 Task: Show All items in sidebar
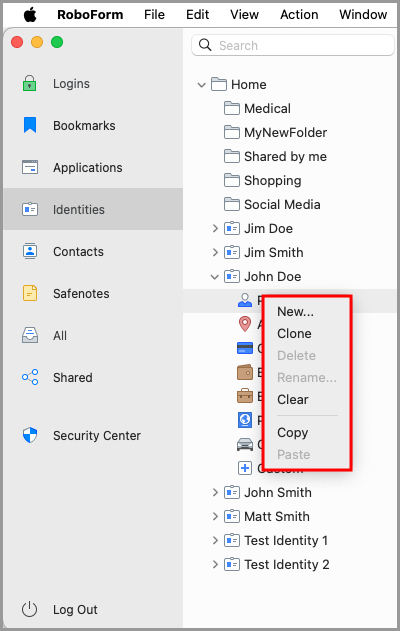coord(93,335)
